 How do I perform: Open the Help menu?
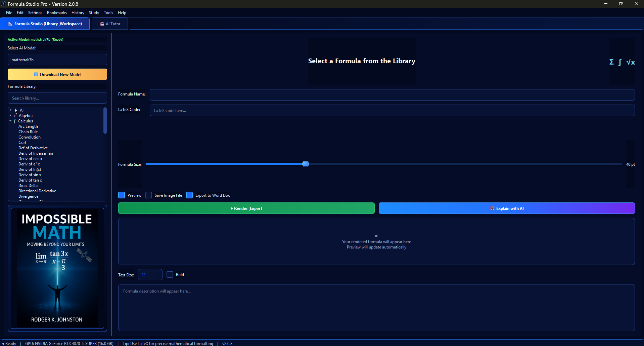[122, 13]
